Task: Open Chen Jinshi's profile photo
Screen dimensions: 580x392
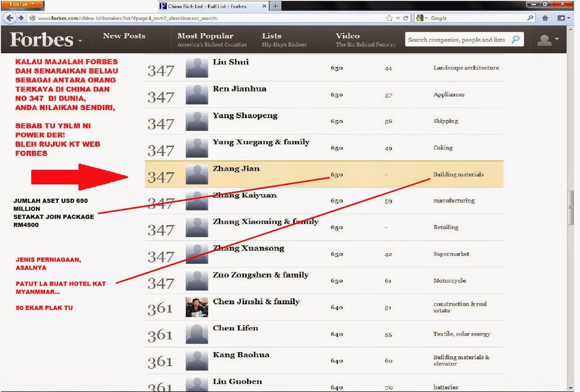Action: coord(197,307)
